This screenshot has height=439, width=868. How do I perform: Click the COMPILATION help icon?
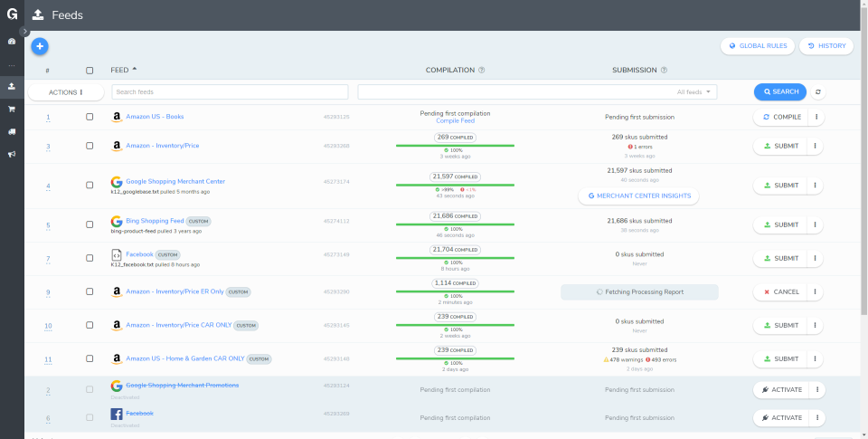click(482, 70)
